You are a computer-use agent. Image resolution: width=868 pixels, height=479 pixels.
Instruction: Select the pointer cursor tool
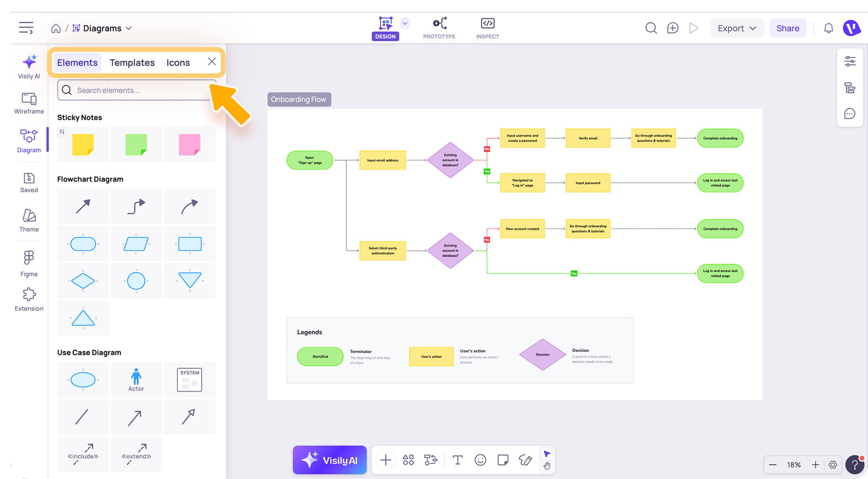[547, 454]
